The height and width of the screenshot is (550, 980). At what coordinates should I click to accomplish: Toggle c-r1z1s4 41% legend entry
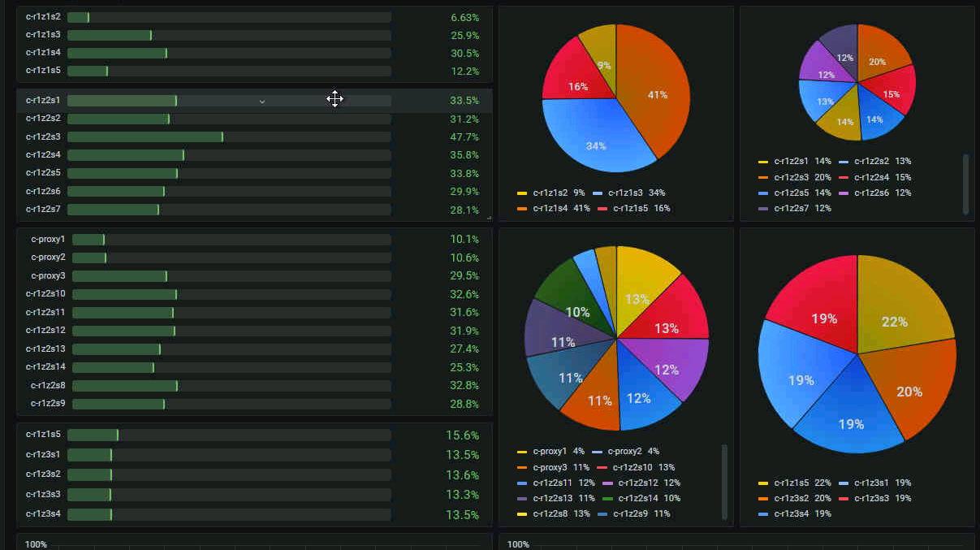(x=555, y=209)
